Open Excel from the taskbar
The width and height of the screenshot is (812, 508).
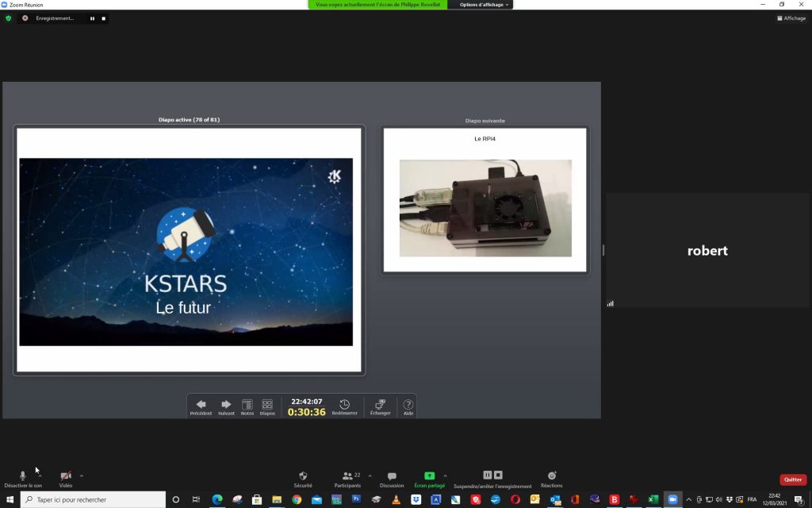pos(653,500)
